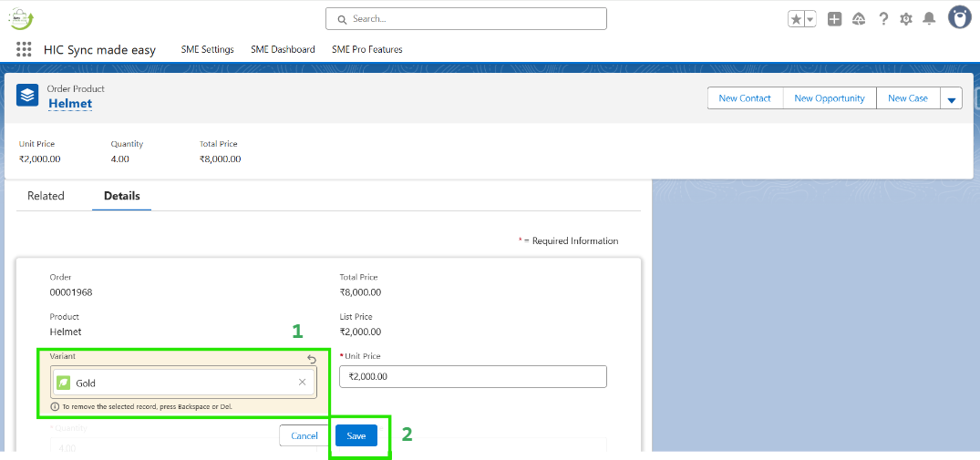Viewport: 980px width, 460px height.
Task: Click the Favorites star icon
Action: coord(796,19)
